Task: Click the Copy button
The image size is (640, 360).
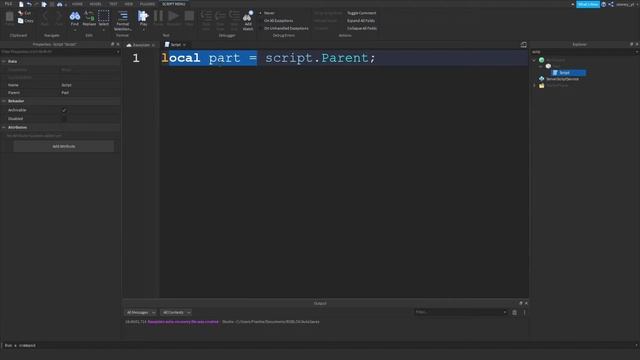Action: (x=25, y=20)
